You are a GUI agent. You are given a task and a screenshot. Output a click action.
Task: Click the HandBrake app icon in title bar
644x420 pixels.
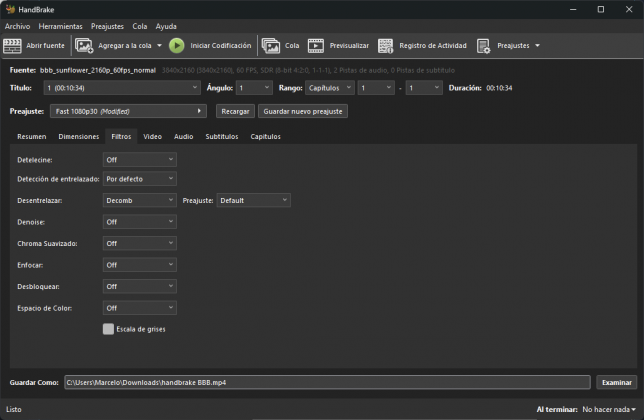pos(10,9)
